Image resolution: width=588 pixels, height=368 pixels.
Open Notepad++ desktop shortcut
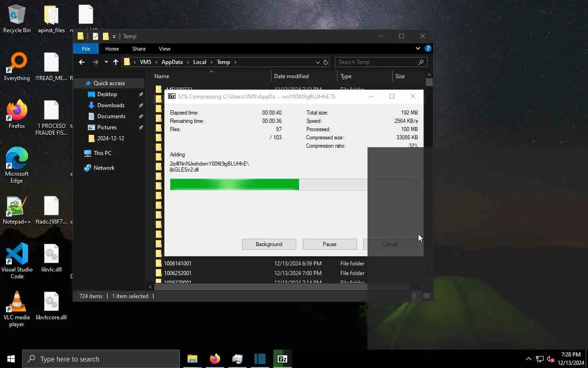tap(17, 210)
